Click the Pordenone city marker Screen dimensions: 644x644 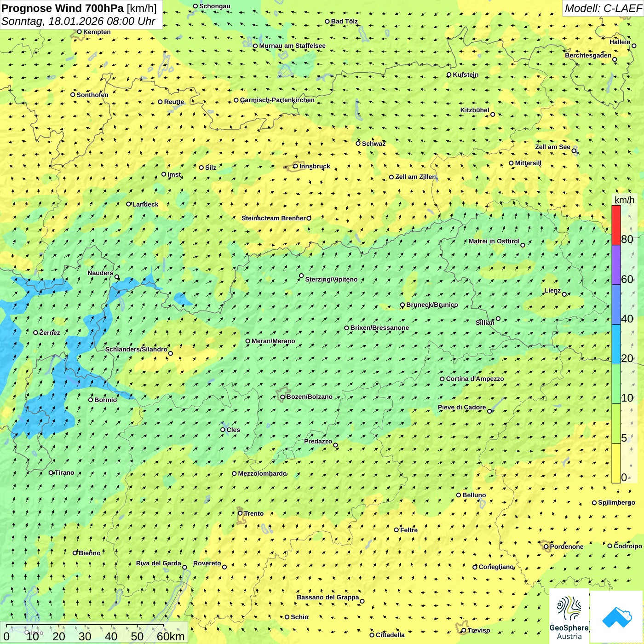[x=546, y=546]
